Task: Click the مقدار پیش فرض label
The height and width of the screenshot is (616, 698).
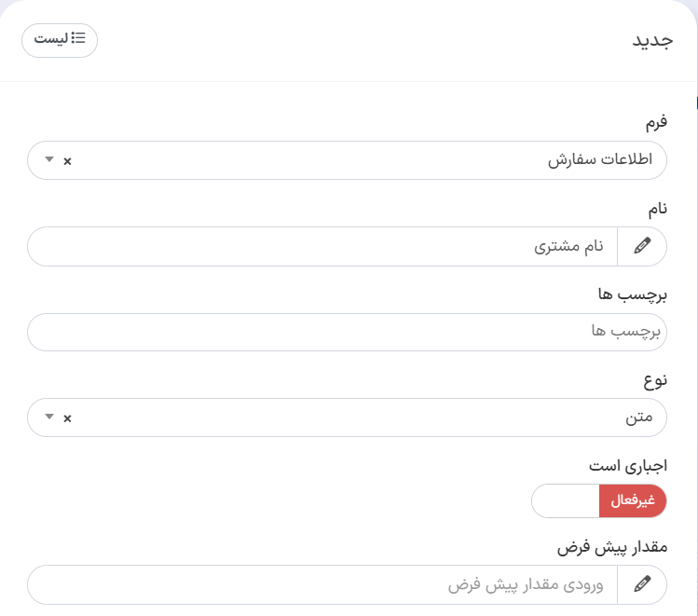Action: [x=612, y=547]
